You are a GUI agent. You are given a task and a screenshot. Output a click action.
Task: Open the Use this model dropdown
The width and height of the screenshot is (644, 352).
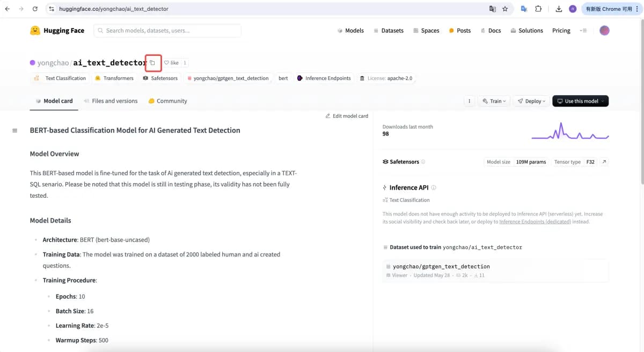[x=580, y=101]
